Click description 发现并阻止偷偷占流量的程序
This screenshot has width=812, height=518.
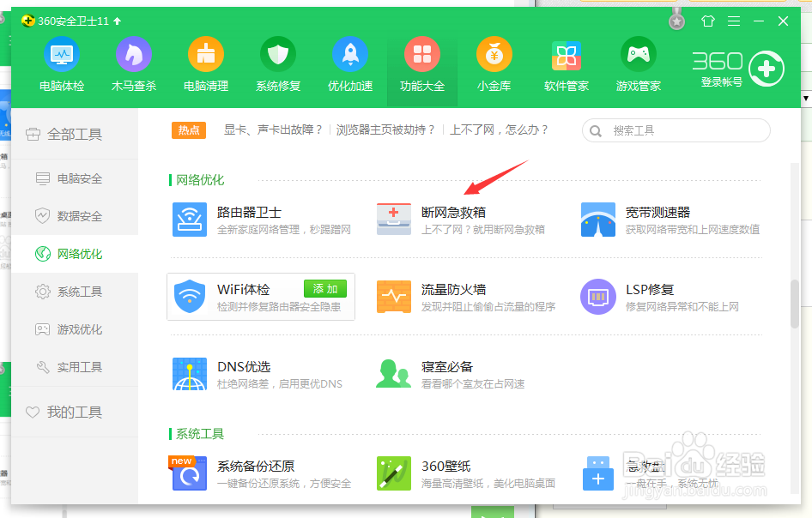(x=488, y=307)
